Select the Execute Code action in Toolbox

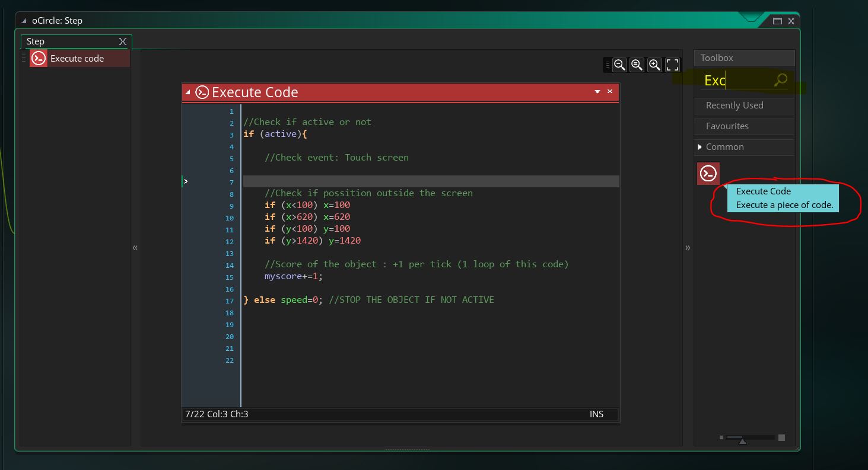tap(708, 174)
